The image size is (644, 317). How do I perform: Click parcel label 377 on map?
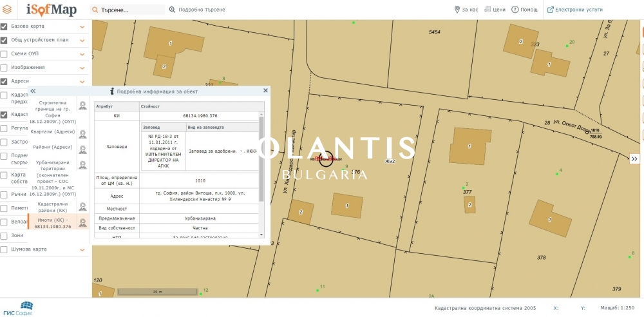tap(468, 192)
